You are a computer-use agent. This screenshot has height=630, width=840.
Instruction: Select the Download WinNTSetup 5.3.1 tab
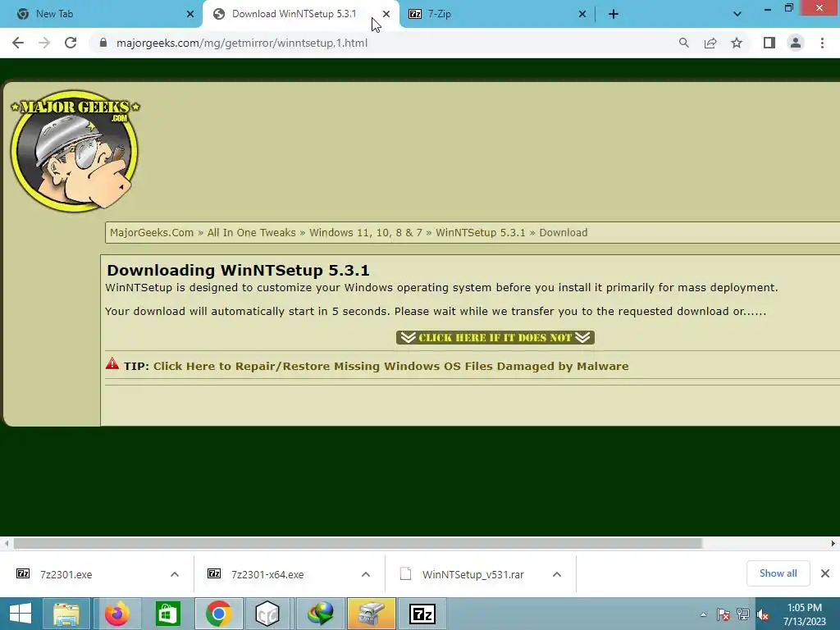coord(294,15)
